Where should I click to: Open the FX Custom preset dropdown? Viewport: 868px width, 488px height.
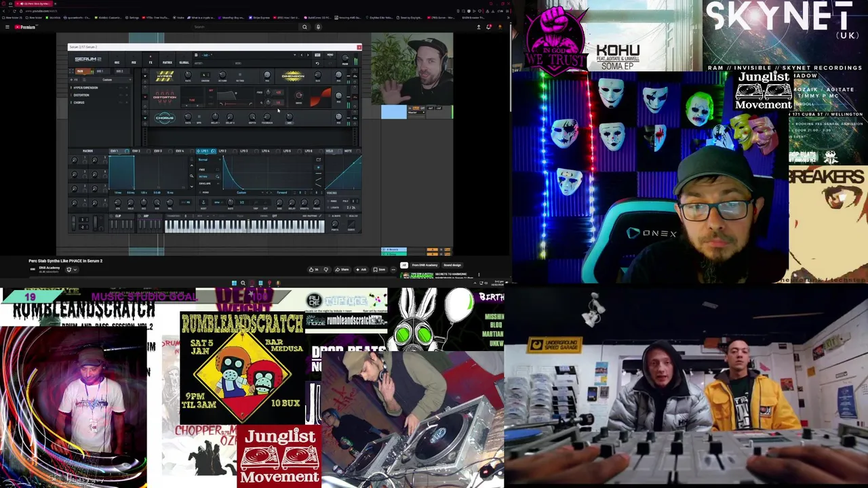(107, 79)
